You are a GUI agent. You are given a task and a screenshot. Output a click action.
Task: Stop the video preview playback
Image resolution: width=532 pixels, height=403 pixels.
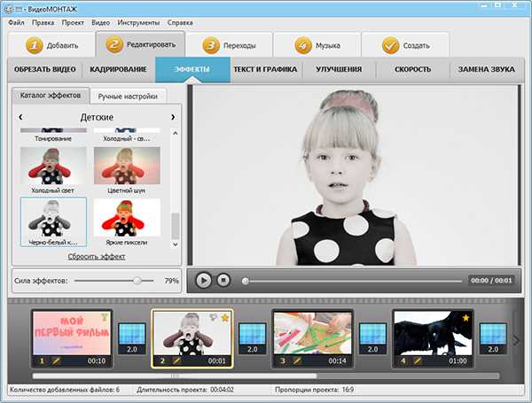223,280
